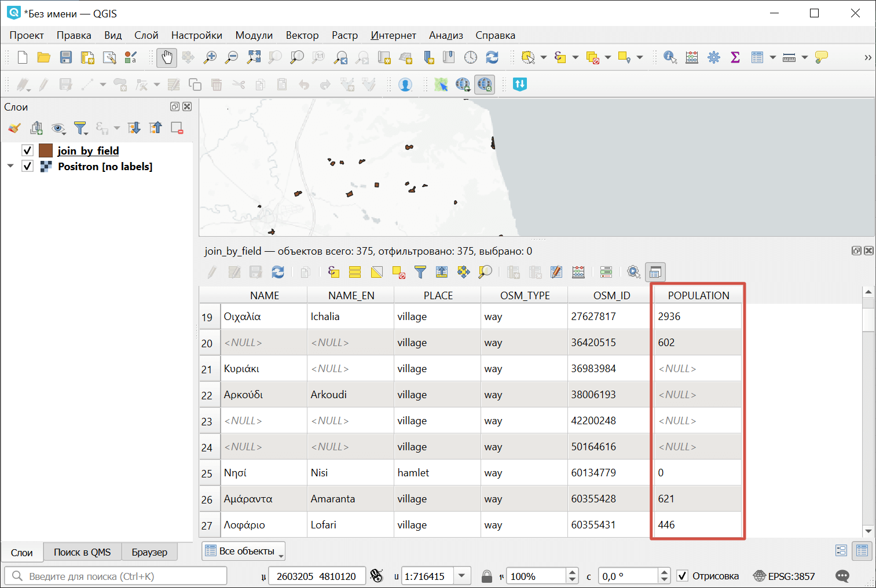
Task: Click the EPSG:3857 projection button
Action: pyautogui.click(x=784, y=576)
